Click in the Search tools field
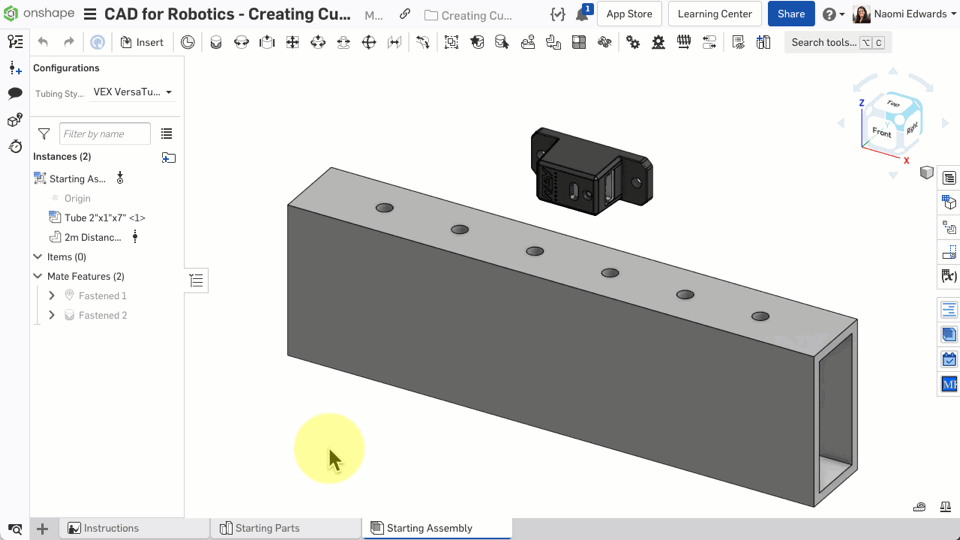Screen dimensions: 960x540 pyautogui.click(x=838, y=42)
